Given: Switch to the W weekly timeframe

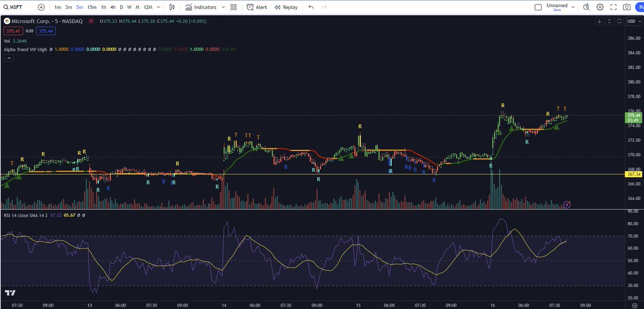Looking at the screenshot, I should [129, 8].
